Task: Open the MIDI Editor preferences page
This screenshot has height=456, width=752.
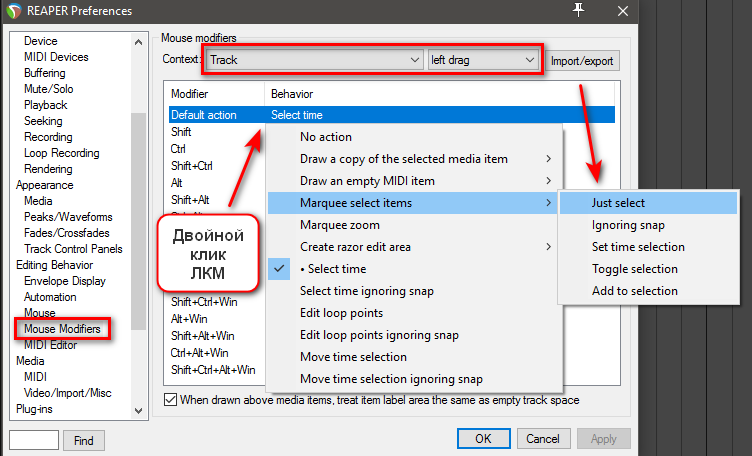Action: [x=50, y=345]
